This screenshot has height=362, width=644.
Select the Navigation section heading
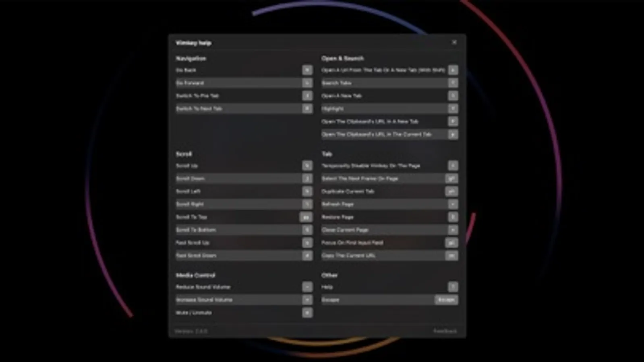point(191,58)
